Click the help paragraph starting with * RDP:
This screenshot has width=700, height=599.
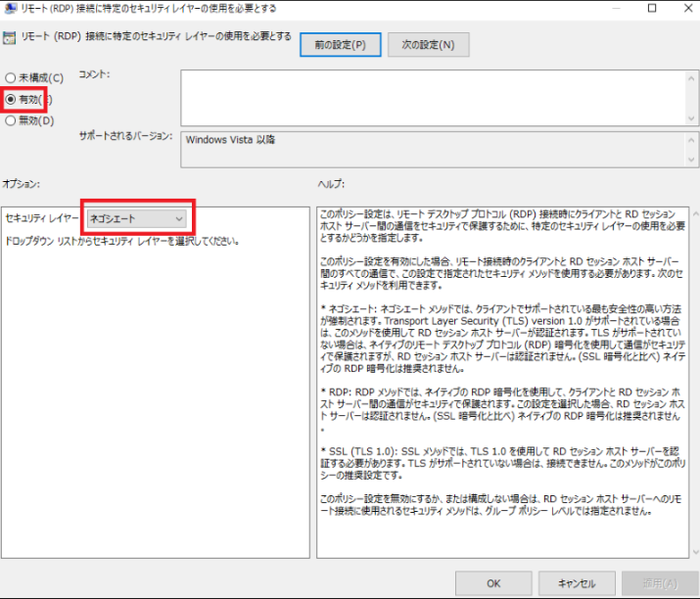tap(502, 410)
